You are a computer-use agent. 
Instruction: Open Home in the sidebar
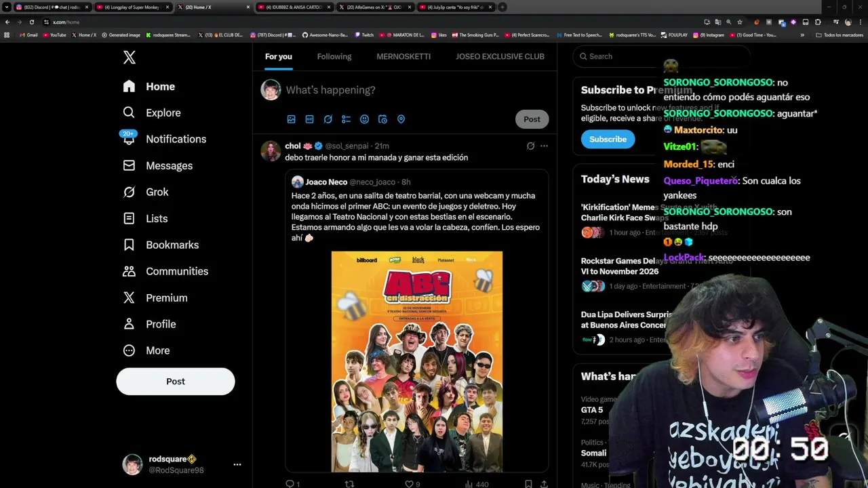149,87
